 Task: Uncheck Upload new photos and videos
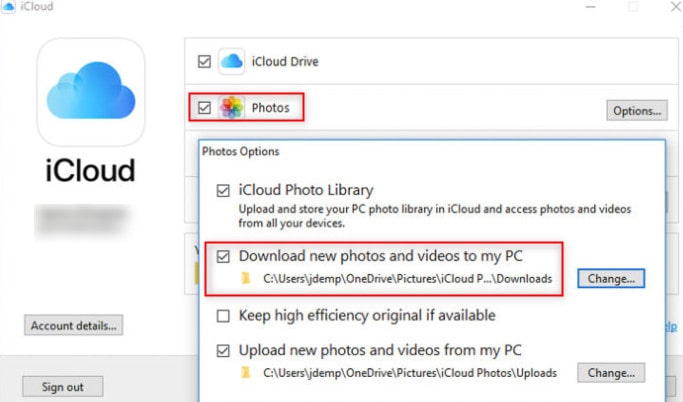pos(223,351)
